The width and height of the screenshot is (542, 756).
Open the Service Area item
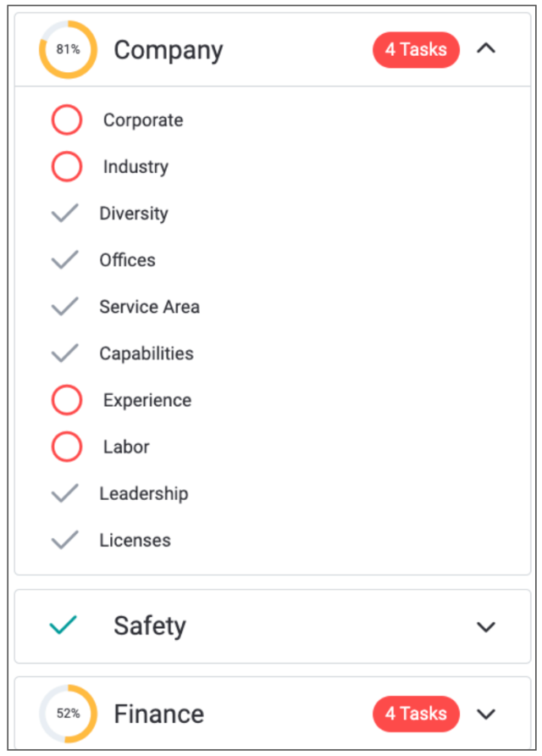(149, 307)
